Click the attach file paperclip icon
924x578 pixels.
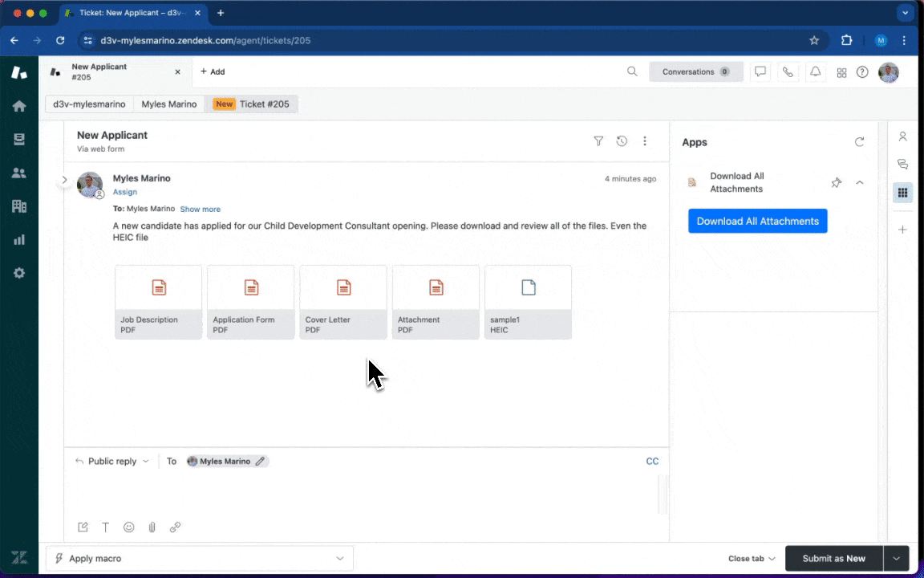(x=152, y=527)
